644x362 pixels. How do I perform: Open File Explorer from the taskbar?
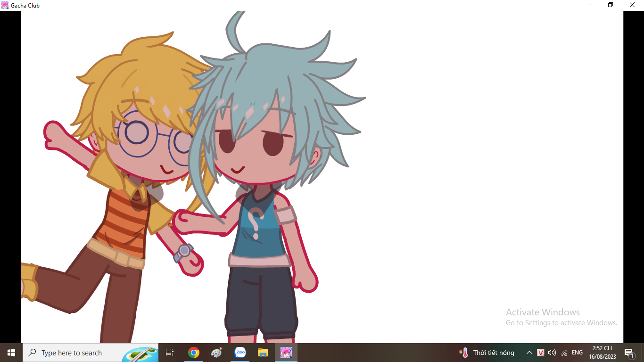[263, 353]
